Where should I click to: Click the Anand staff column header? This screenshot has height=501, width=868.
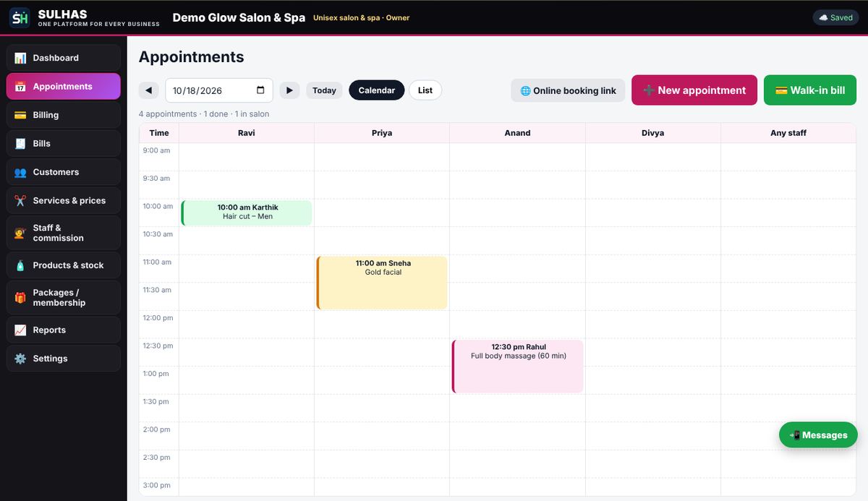pos(517,133)
